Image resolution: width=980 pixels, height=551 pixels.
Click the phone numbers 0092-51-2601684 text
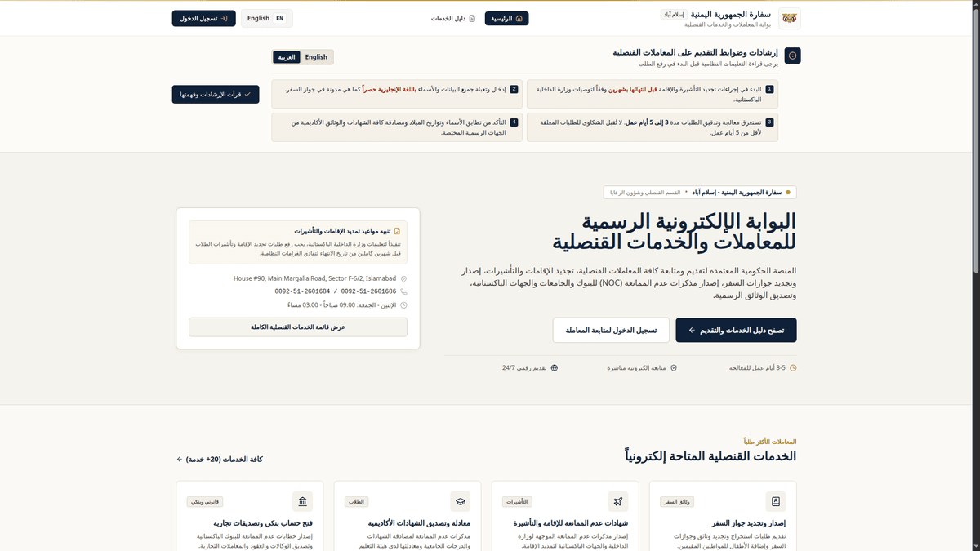(x=336, y=291)
